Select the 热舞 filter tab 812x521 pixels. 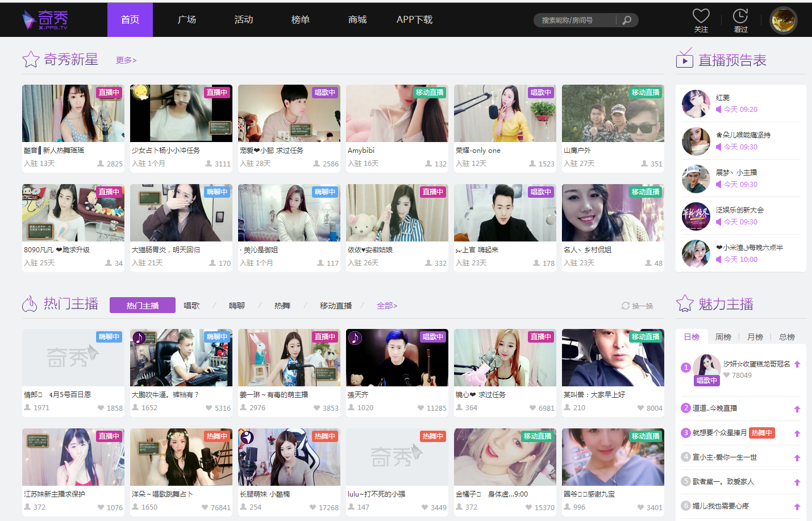pos(282,306)
